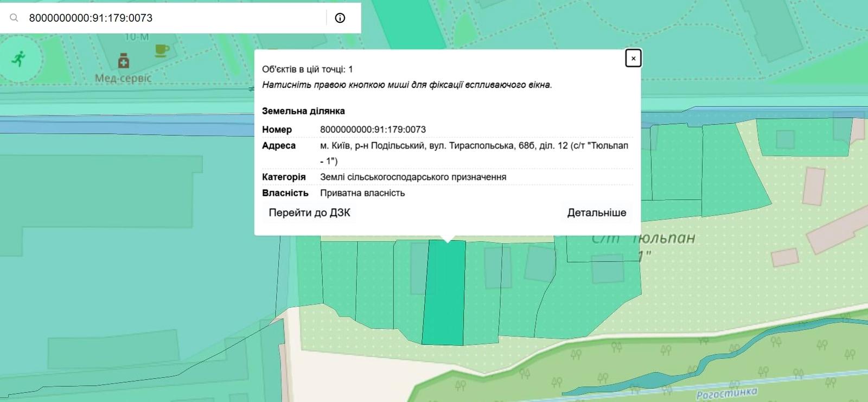The height and width of the screenshot is (402, 868).
Task: Click the Приватна власність ownership value
Action: 362,193
